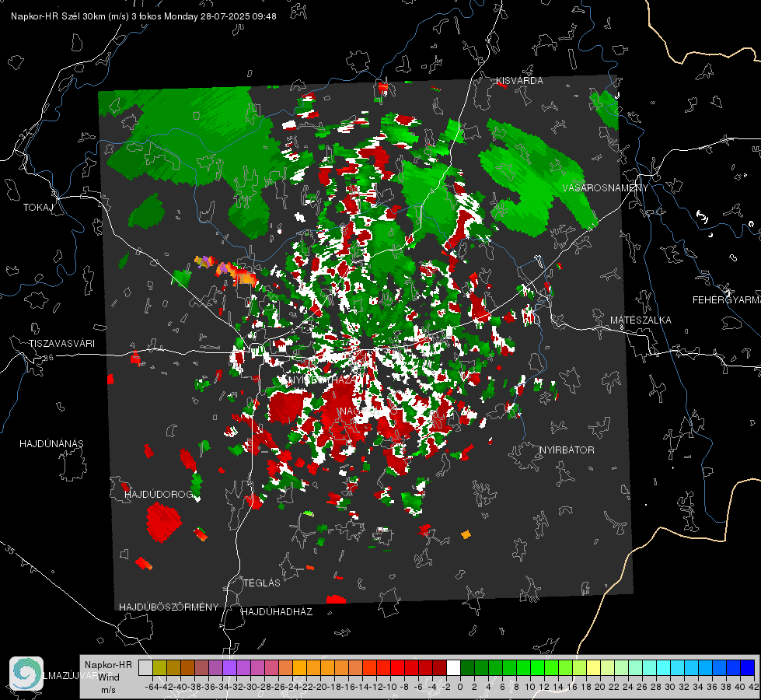The width and height of the screenshot is (761, 700).
Task: Click the Wind label in the legend
Action: (x=109, y=677)
